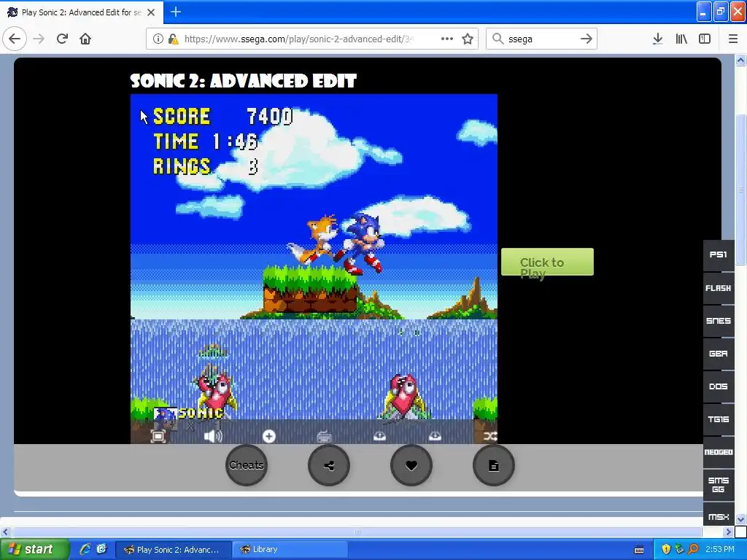Open the SMS GG sidebar category
Image resolution: width=747 pixels, height=560 pixels.
pyautogui.click(x=719, y=485)
